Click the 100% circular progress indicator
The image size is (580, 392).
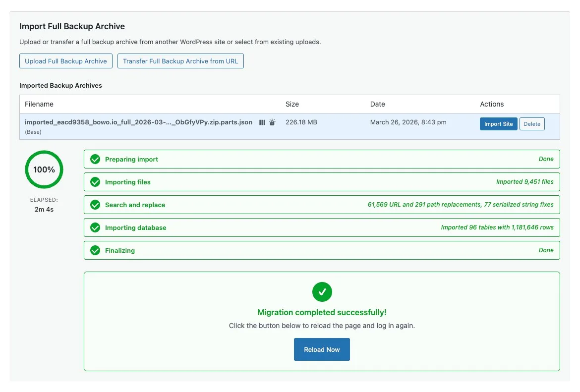click(44, 169)
